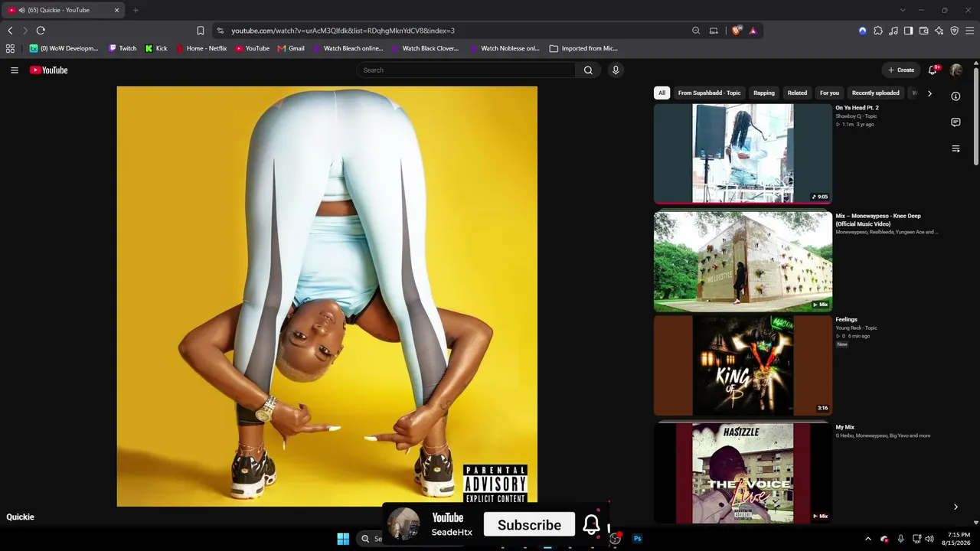Image resolution: width=980 pixels, height=551 pixels.
Task: Focus the YouTube search field
Action: click(x=465, y=70)
